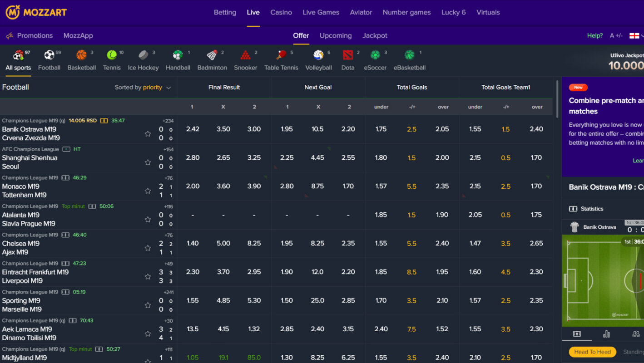Click the Help link
The height and width of the screenshot is (363, 644).
[594, 35]
